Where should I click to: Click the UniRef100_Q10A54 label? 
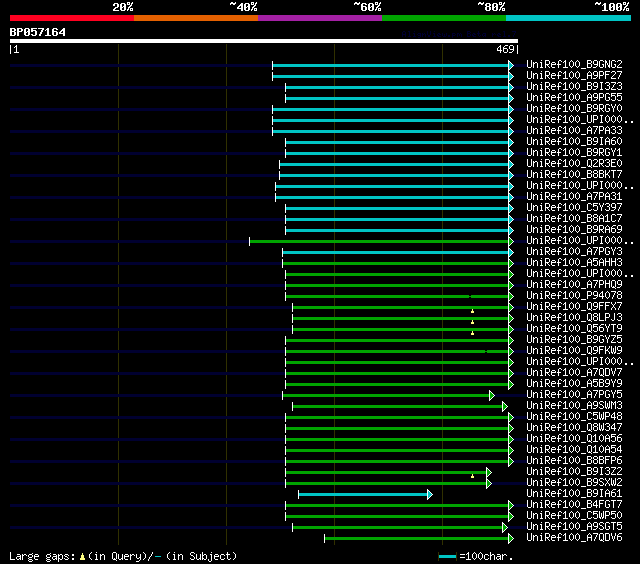point(574,450)
